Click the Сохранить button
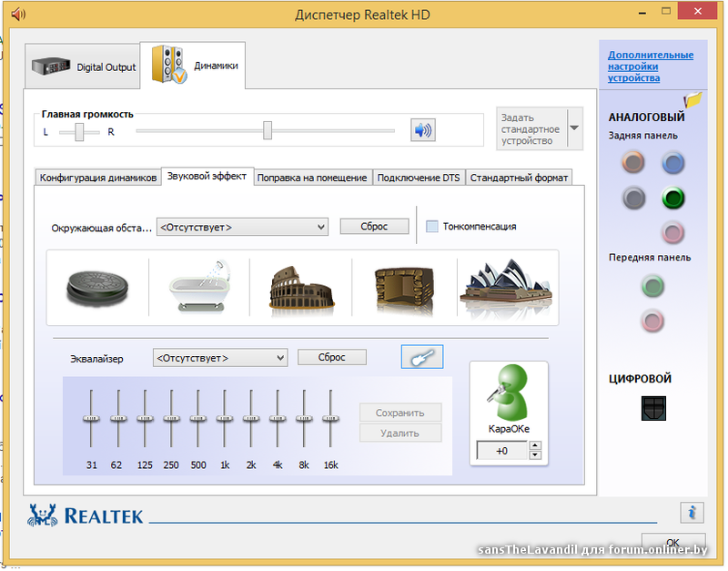Viewport: 728px width, 571px height. 401,414
